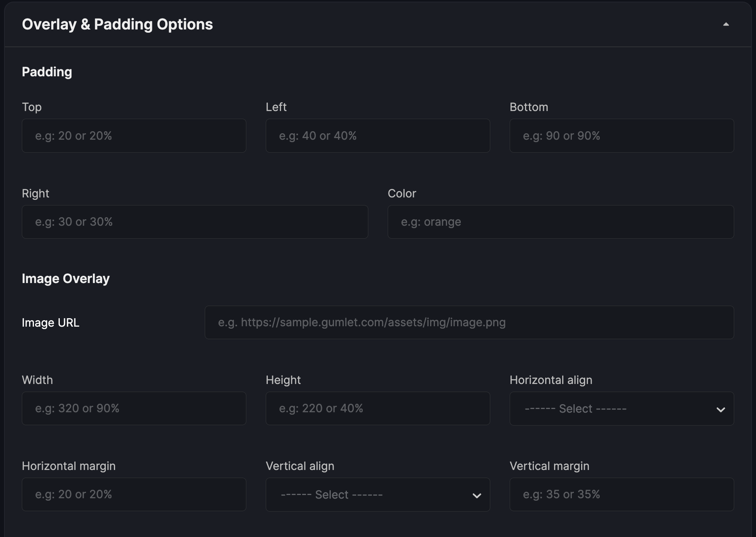Click the Image URL label
This screenshot has height=537, width=756.
[50, 323]
